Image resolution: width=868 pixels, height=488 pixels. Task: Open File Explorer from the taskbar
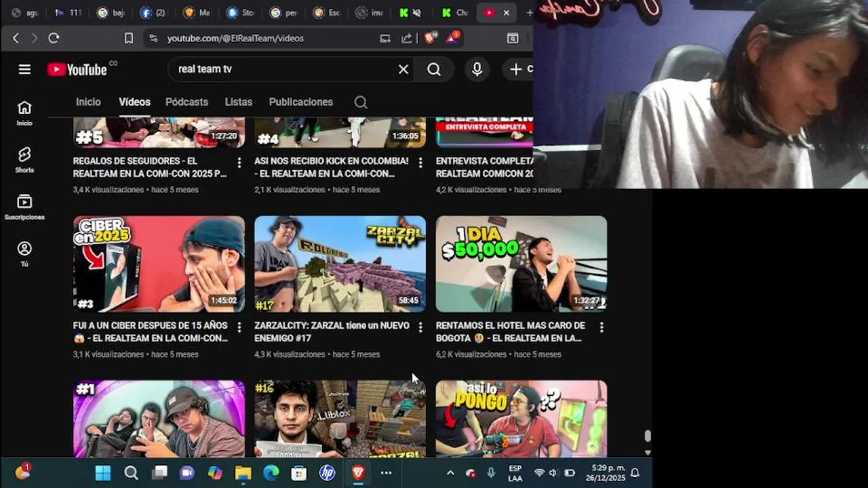pos(243,472)
